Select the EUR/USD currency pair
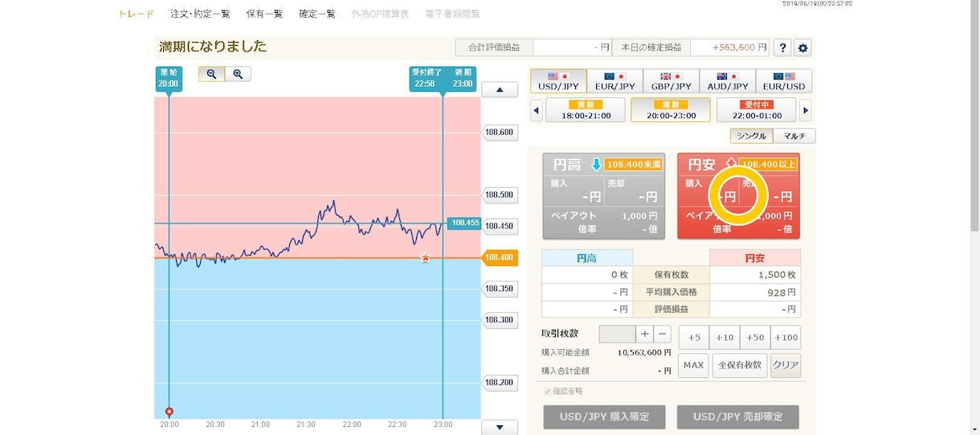 pyautogui.click(x=783, y=81)
